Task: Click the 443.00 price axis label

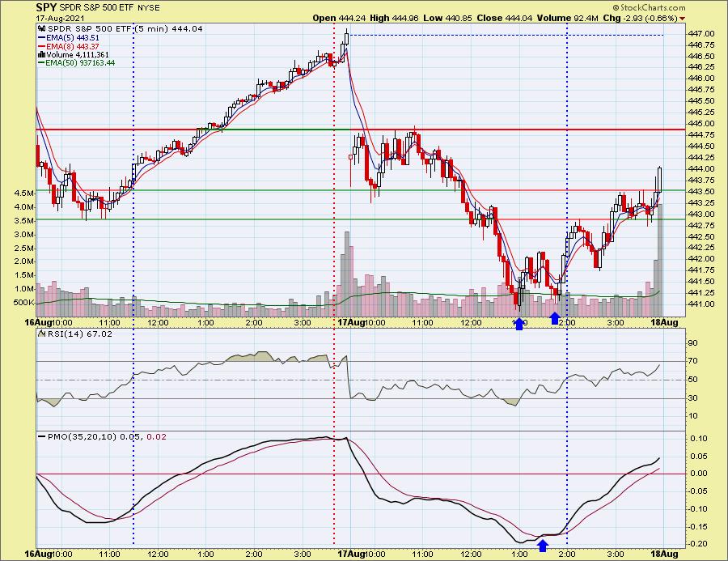Action: click(x=702, y=215)
